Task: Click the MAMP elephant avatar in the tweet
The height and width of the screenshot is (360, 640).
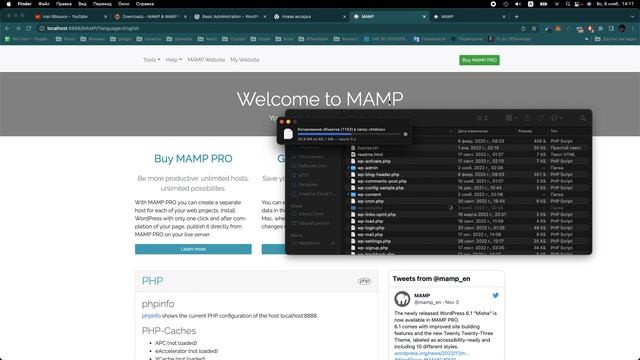Action: point(402,299)
